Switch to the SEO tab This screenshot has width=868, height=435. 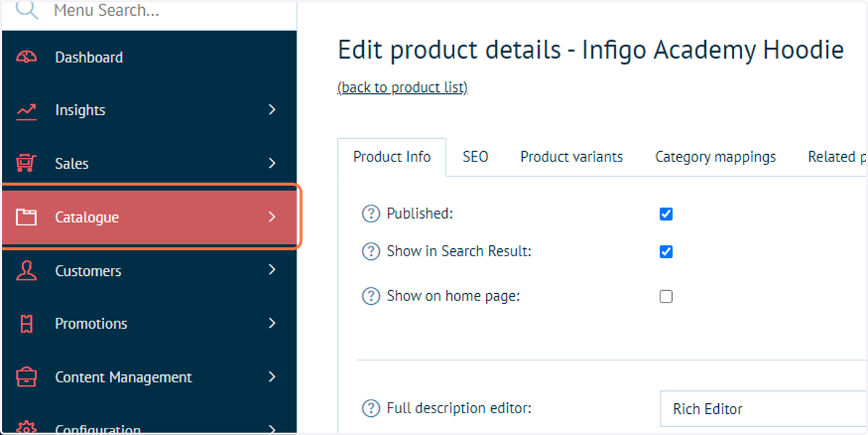coord(475,157)
